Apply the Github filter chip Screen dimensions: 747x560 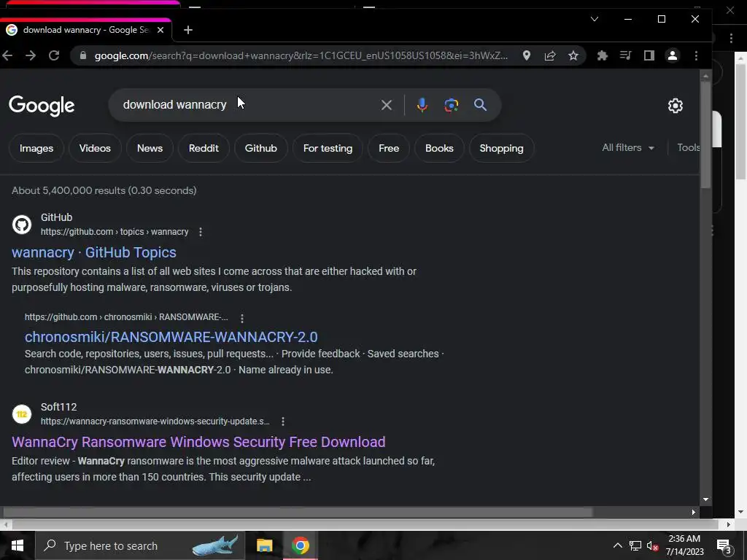point(260,148)
